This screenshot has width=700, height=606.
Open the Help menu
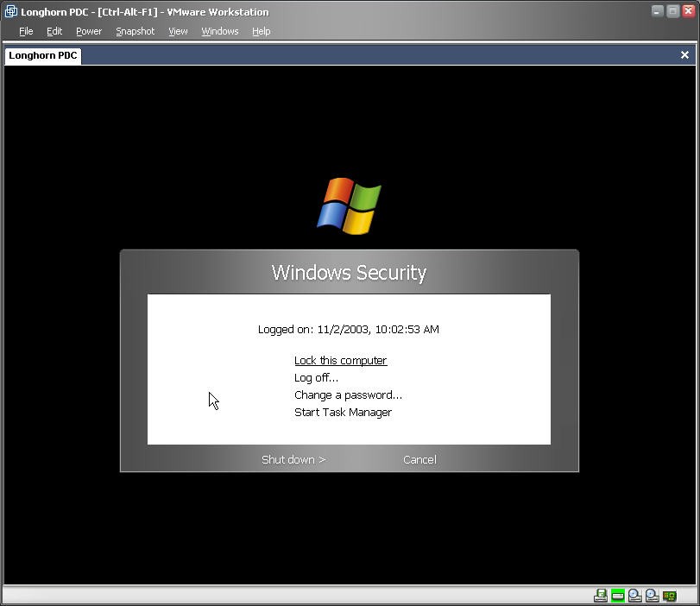click(x=262, y=31)
